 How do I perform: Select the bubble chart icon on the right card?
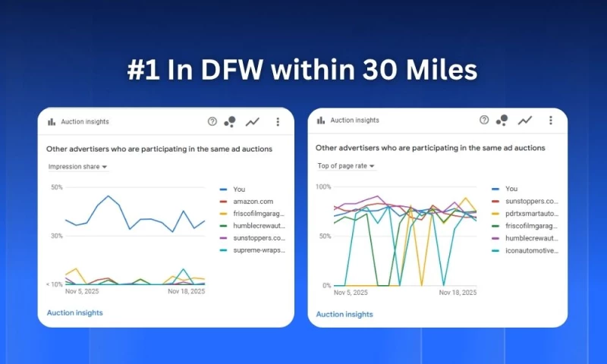[502, 120]
